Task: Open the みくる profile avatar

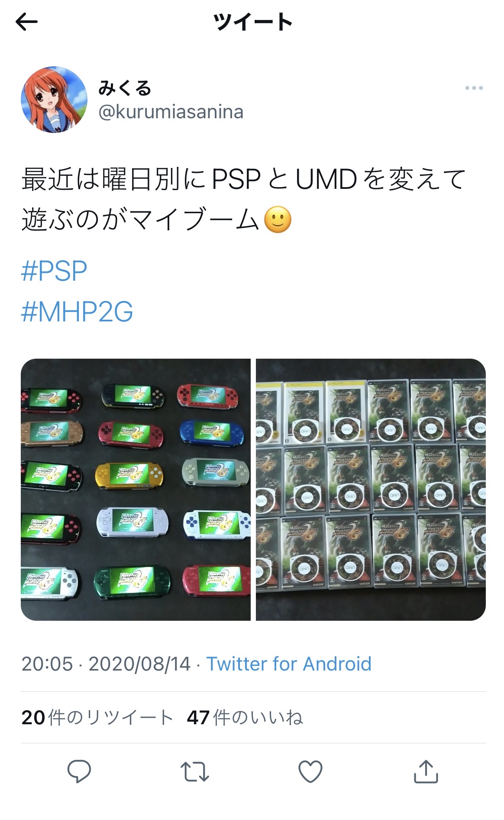Action: click(54, 100)
